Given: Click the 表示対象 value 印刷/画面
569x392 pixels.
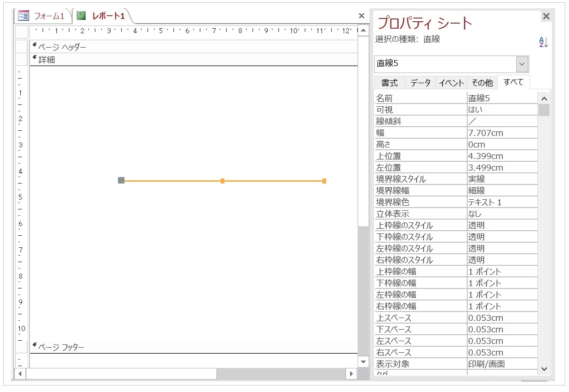Looking at the screenshot, I should coord(502,364).
